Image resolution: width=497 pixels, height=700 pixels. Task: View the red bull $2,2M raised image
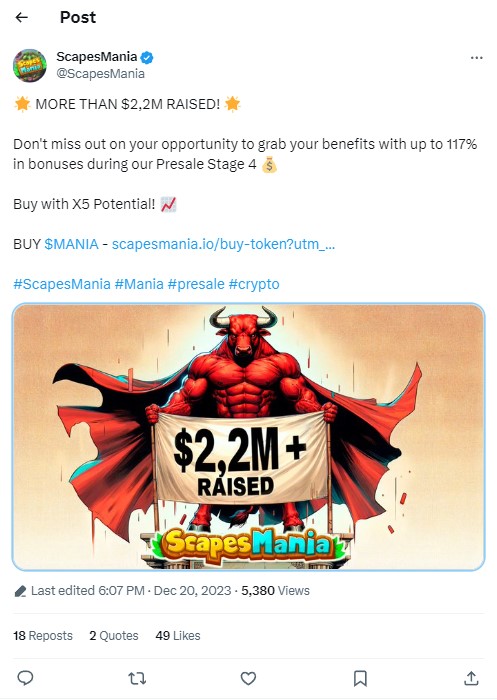click(x=248, y=437)
